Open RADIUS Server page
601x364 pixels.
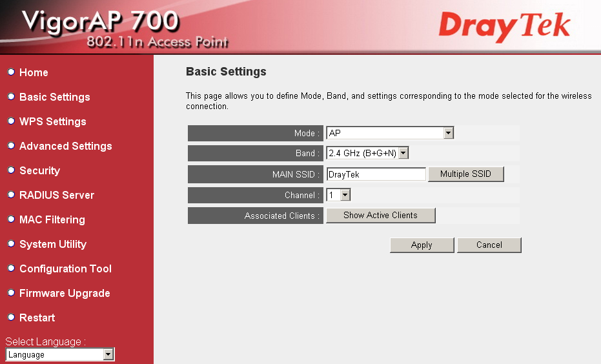57,195
